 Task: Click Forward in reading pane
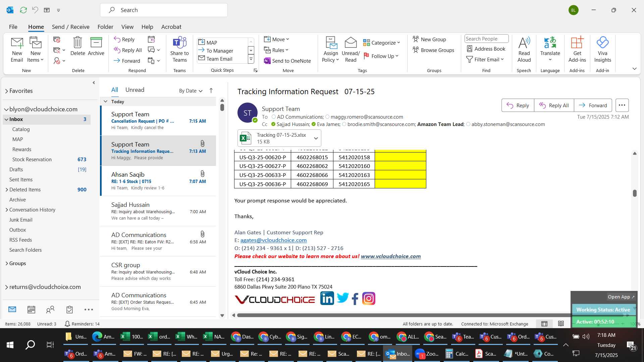click(x=593, y=105)
